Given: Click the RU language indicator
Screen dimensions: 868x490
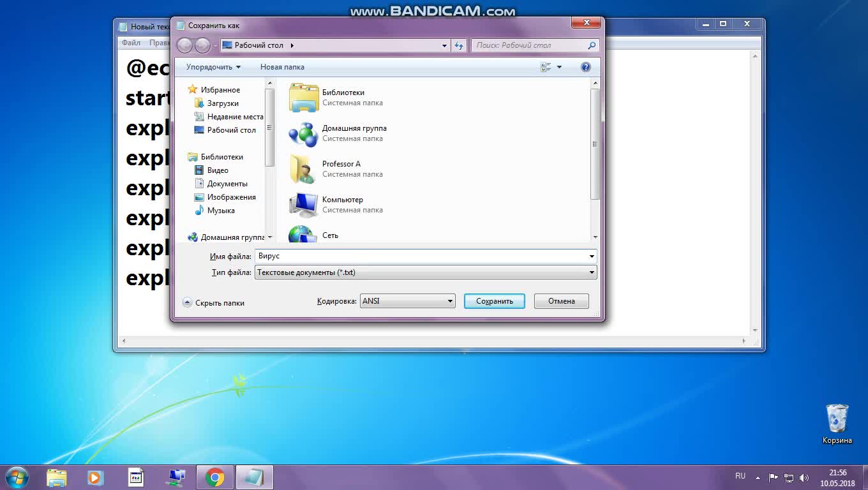Looking at the screenshot, I should coord(740,476).
